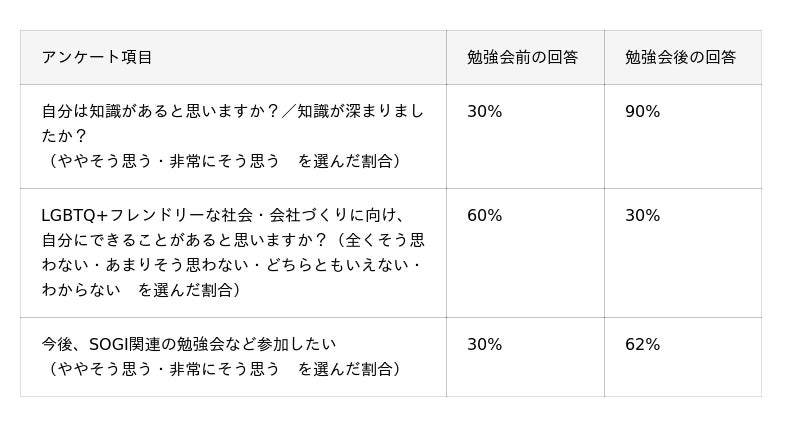The height and width of the screenshot is (427, 800).
Task: Click the line わからない を選んだ割合）
Action: (x=142, y=290)
